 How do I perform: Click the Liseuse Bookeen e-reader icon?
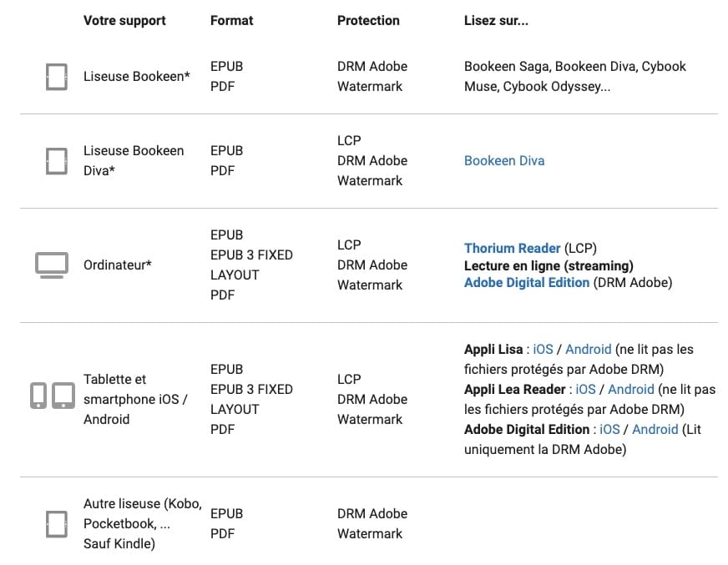pyautogui.click(x=57, y=77)
